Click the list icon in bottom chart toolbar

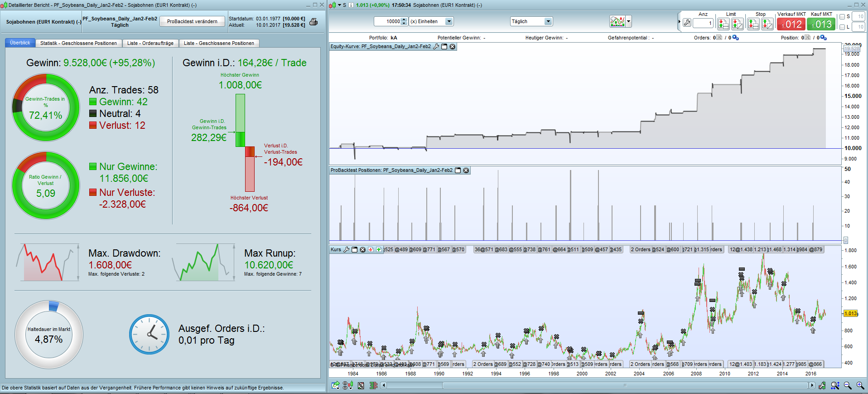pyautogui.click(x=361, y=385)
